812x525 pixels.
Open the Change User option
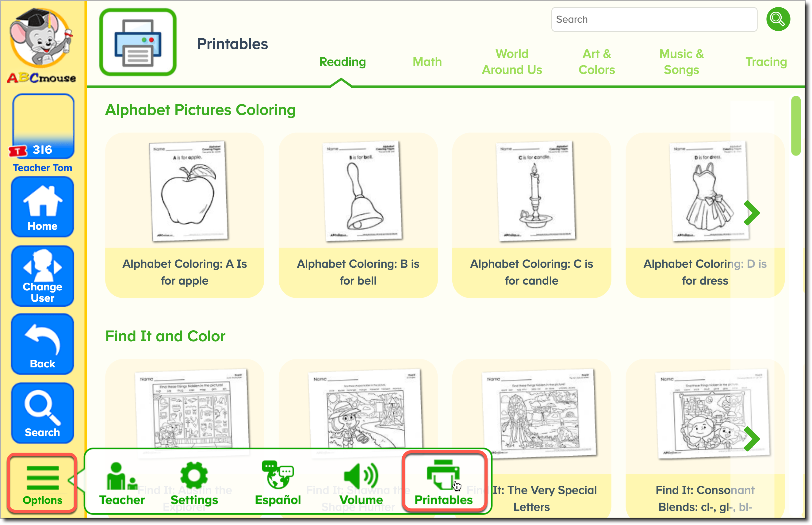pos(42,276)
